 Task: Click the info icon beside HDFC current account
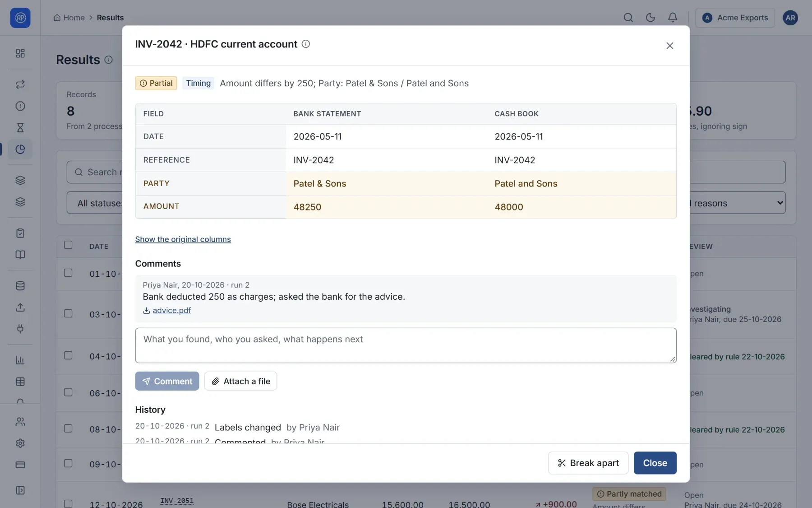point(305,44)
